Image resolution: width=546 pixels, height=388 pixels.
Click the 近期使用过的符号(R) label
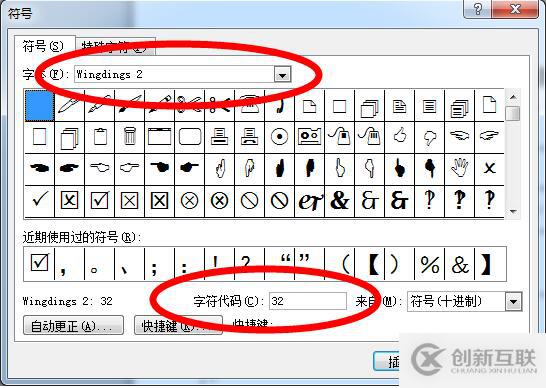tap(82, 238)
